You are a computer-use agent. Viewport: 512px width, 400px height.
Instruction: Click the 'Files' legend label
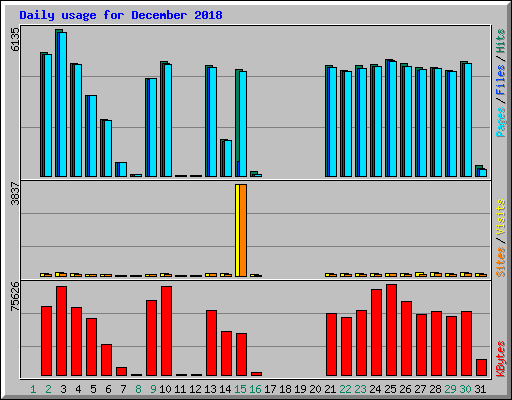tap(501, 80)
